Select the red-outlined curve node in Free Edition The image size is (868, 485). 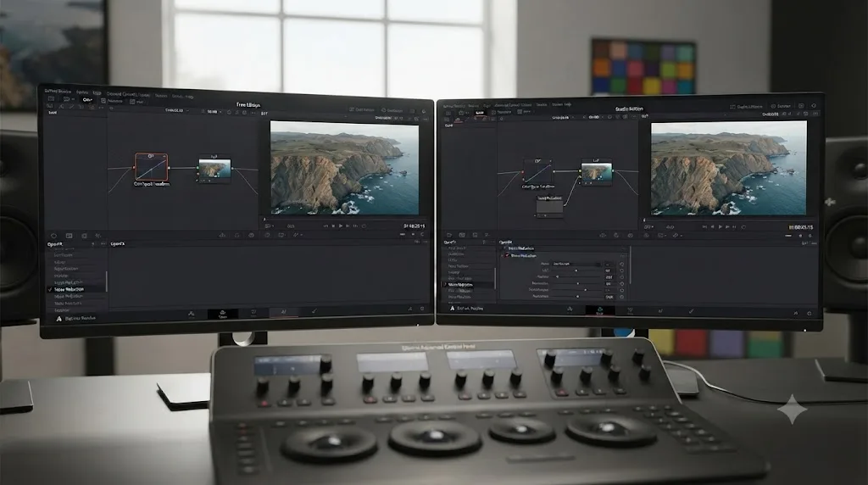(151, 167)
